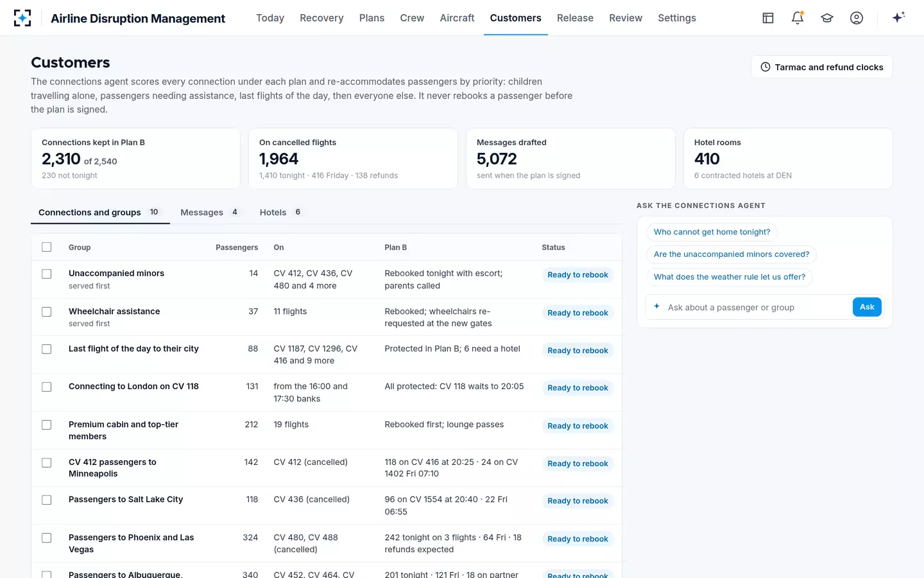Click the app logo icon
This screenshot has width=924, height=578.
22,18
